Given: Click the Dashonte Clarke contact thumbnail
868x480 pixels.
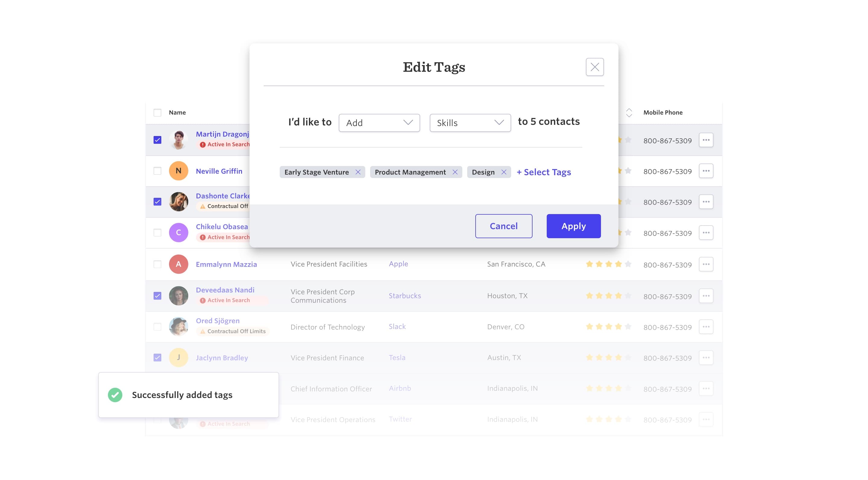Looking at the screenshot, I should [178, 201].
